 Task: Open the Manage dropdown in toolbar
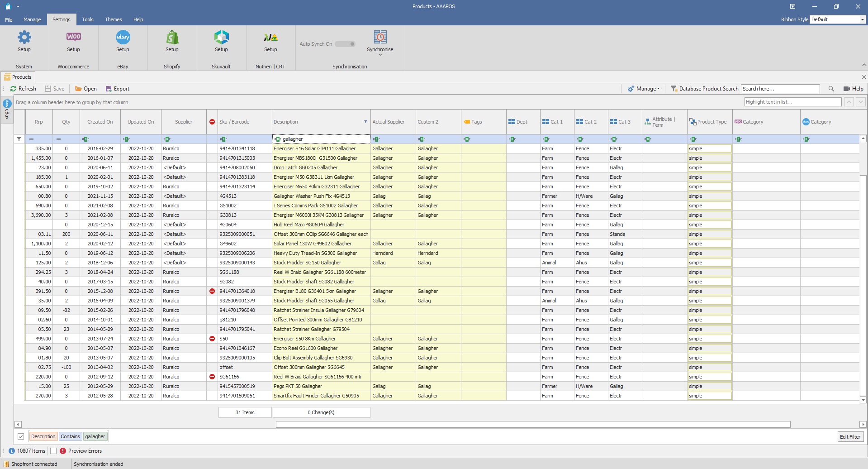[644, 89]
